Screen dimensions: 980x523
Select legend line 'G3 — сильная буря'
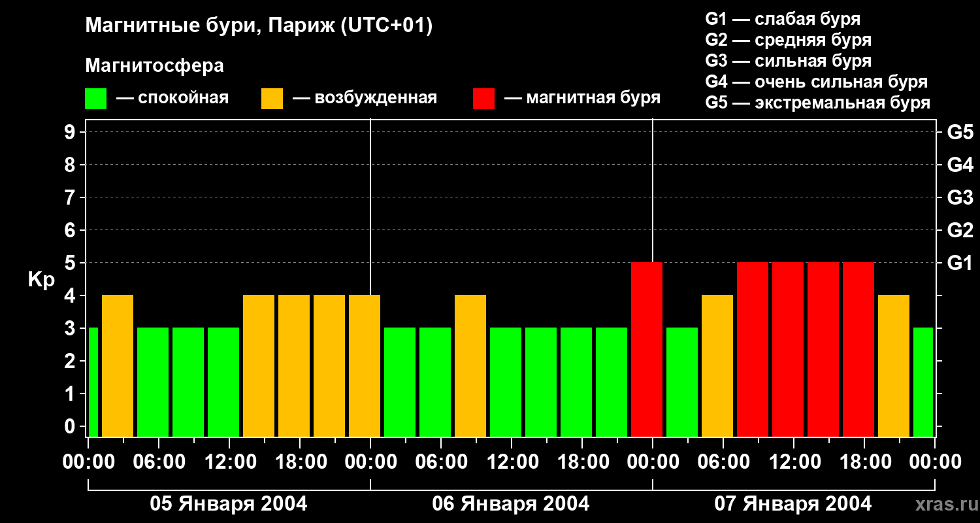click(788, 61)
